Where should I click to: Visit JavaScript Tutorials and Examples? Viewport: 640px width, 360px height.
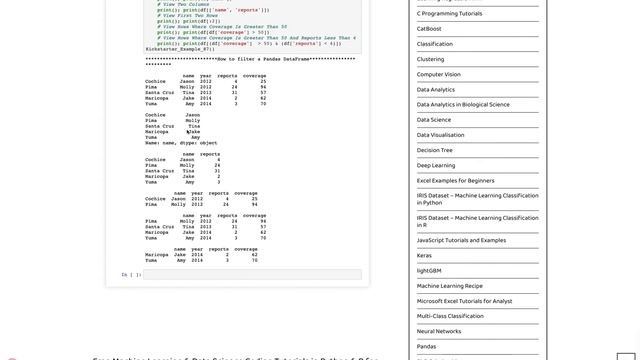(x=461, y=240)
